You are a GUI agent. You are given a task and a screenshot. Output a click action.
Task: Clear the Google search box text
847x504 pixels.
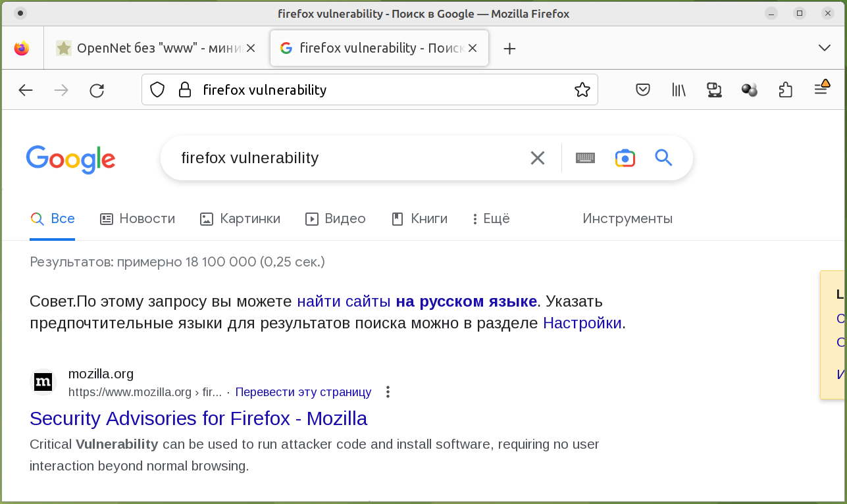(x=538, y=158)
